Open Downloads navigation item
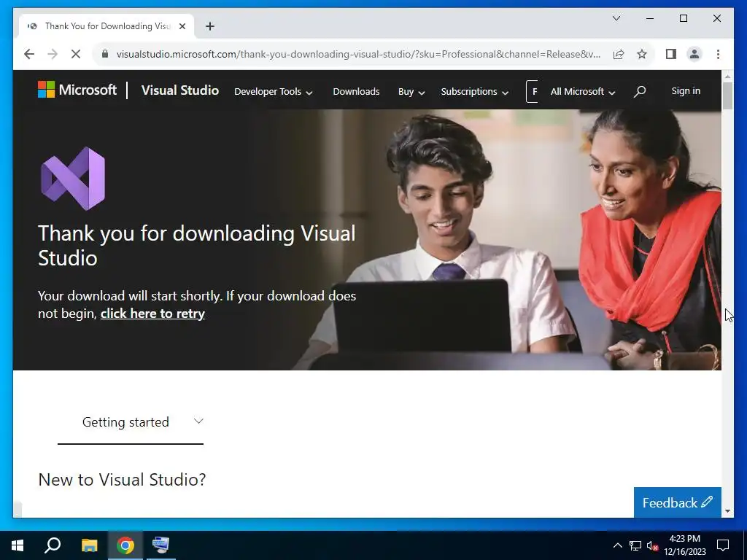The image size is (747, 560). pyautogui.click(x=356, y=91)
